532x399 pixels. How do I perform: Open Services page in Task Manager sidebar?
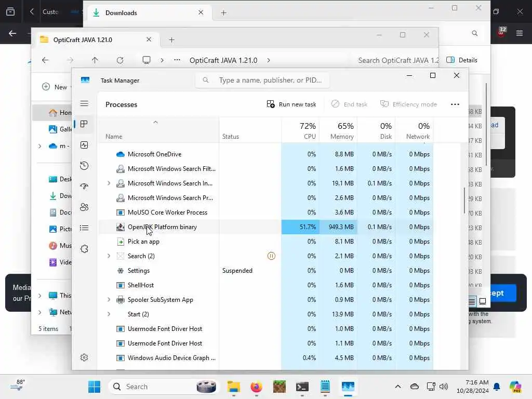click(x=84, y=249)
